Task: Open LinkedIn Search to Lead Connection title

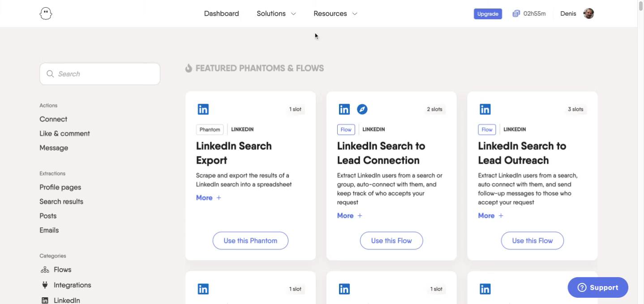Action: click(x=381, y=153)
